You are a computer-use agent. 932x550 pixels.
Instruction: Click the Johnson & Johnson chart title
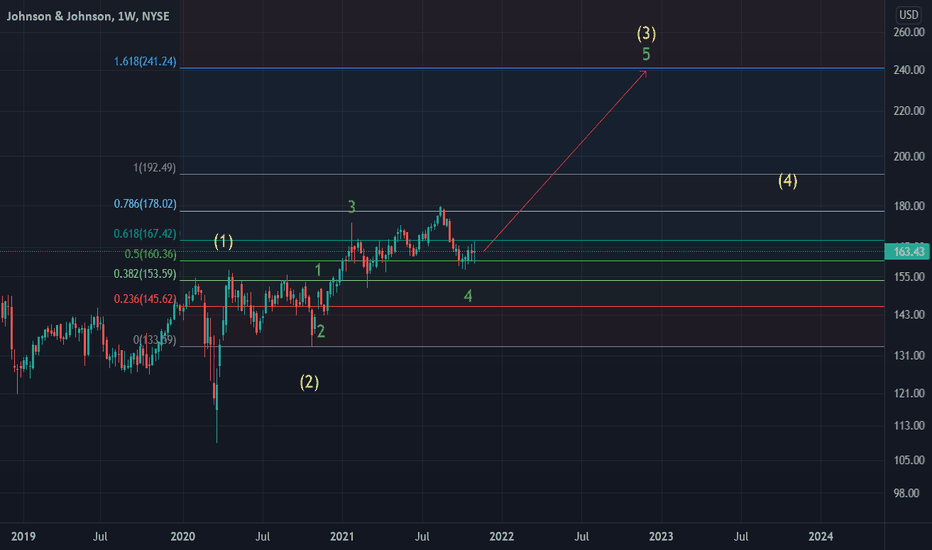88,16
